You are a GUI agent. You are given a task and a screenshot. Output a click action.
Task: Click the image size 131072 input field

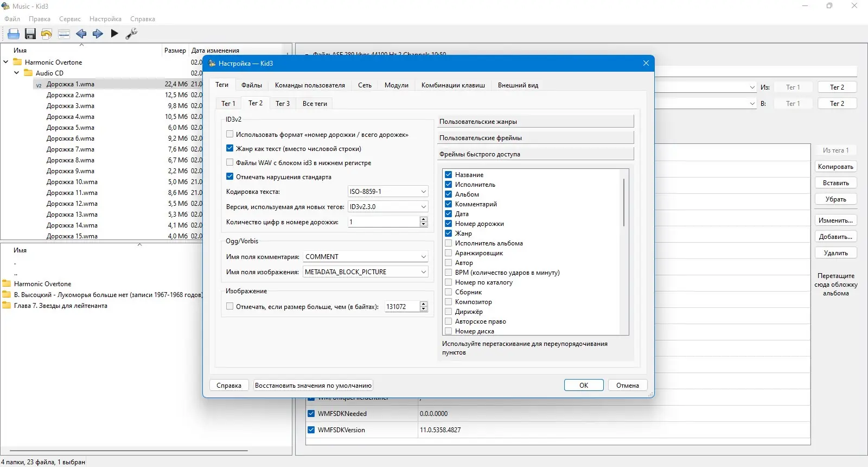pos(402,306)
